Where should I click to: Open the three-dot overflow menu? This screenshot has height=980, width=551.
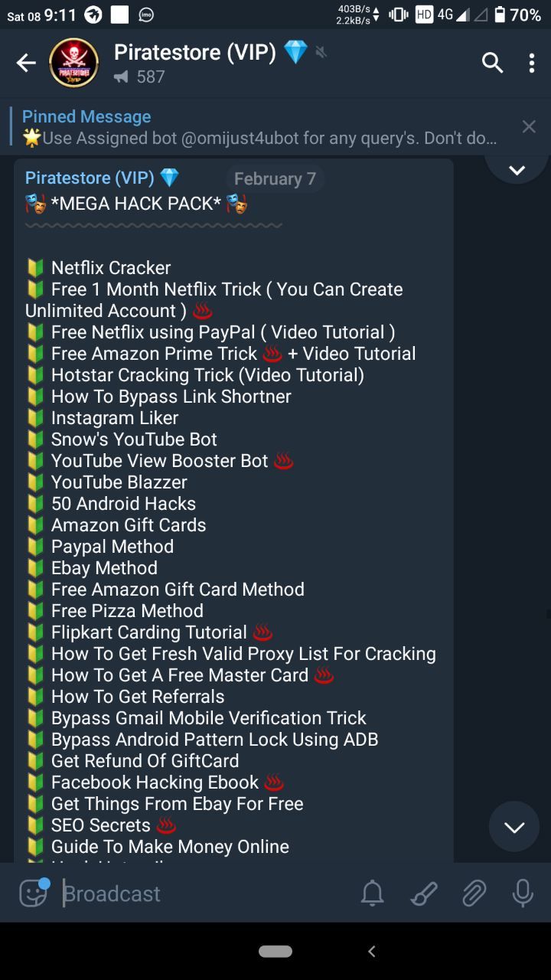532,63
